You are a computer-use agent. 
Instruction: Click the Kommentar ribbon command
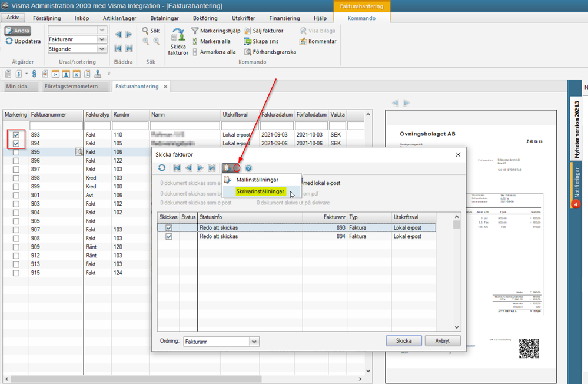pos(318,41)
